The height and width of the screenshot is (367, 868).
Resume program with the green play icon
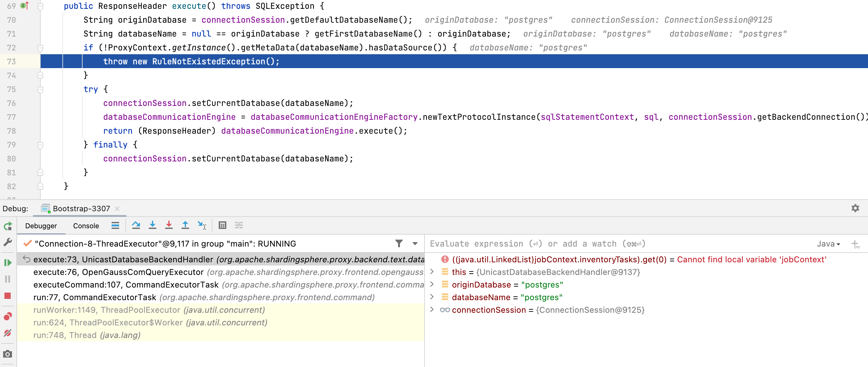click(x=8, y=263)
